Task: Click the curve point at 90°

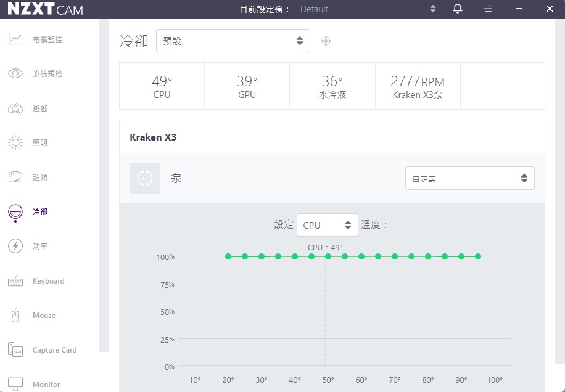Action: click(461, 256)
